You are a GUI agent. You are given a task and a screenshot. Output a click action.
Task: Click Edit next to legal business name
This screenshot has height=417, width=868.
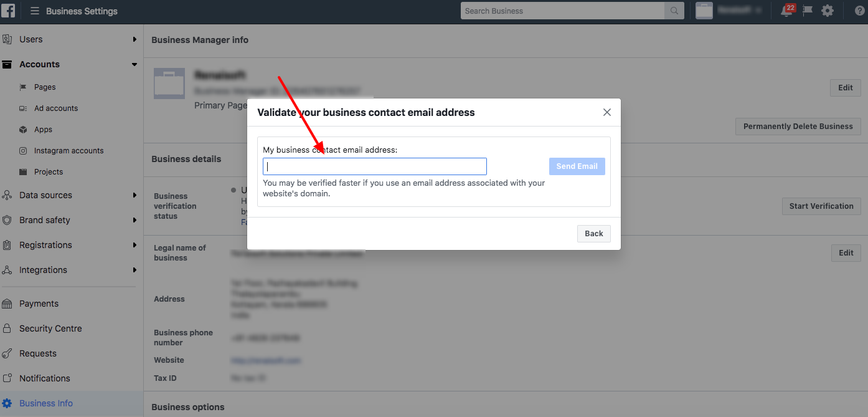pos(846,253)
